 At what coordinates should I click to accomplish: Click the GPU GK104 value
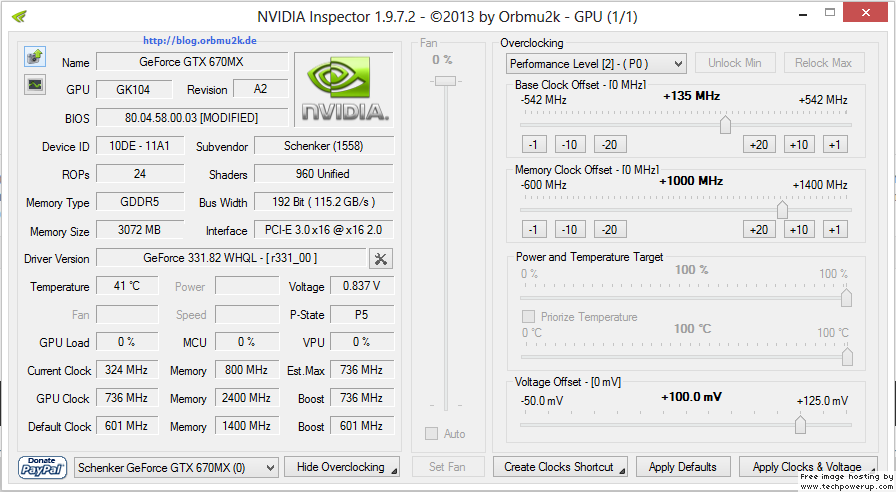[x=134, y=89]
